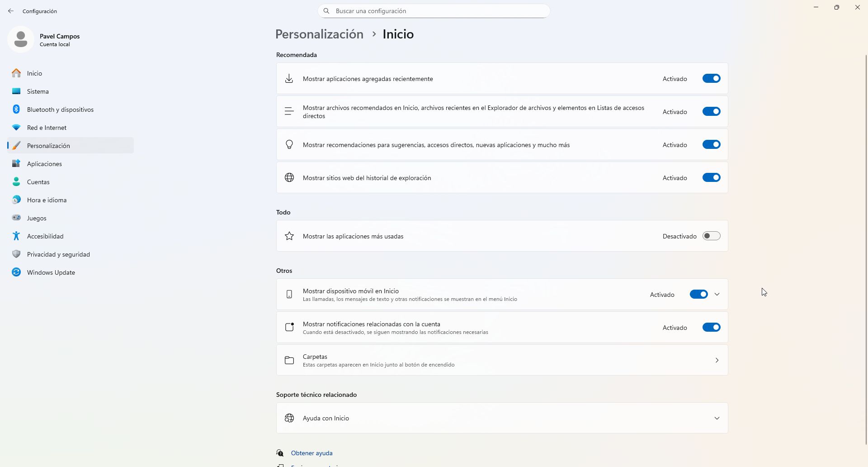Click the Configuración window title text
Screen dimensions: 868x467
point(40,11)
